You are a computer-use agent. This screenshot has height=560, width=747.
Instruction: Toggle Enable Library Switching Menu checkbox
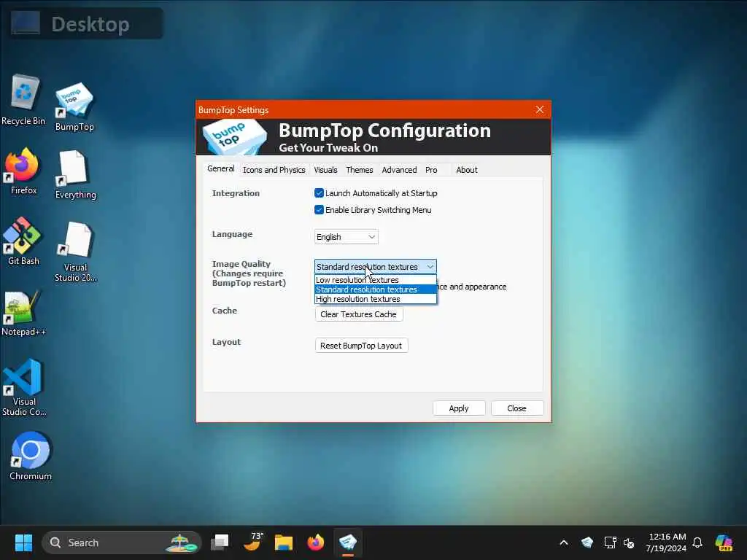click(320, 209)
